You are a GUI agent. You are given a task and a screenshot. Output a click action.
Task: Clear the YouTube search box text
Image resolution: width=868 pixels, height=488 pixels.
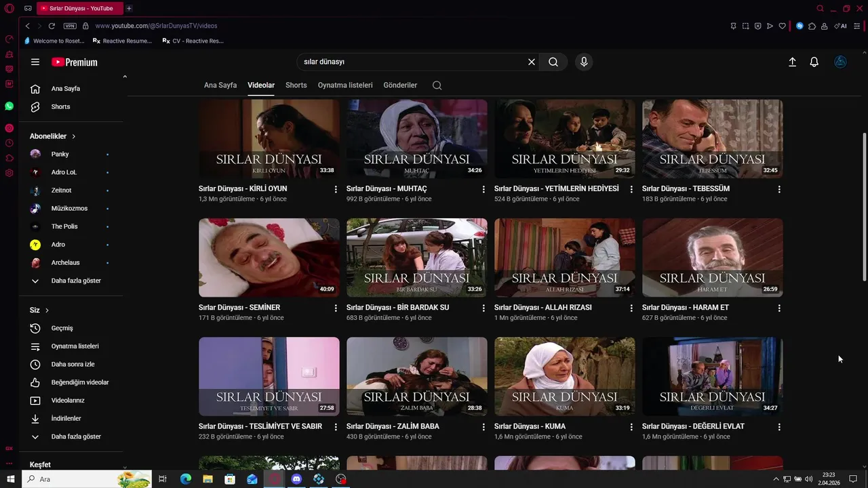[x=532, y=62]
